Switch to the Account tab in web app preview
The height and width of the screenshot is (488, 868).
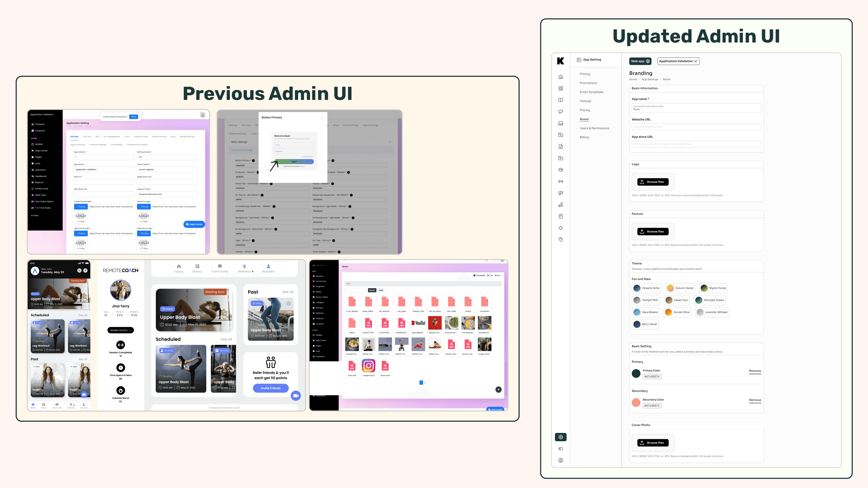point(268,269)
